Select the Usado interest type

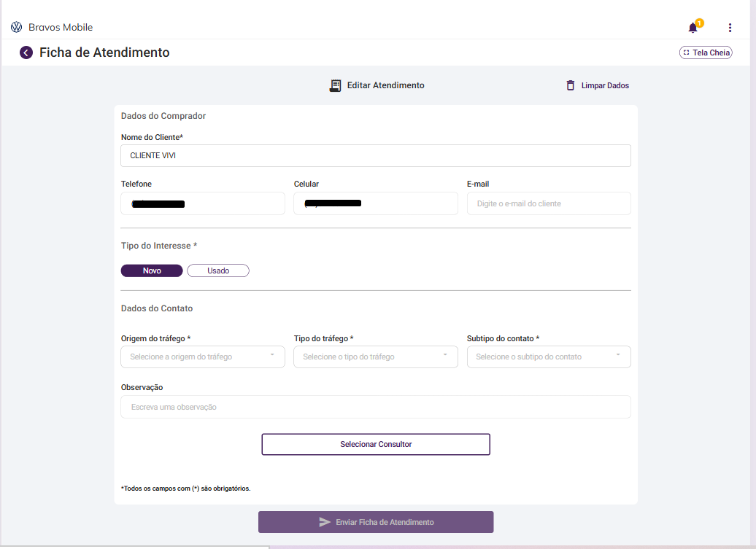[x=218, y=270]
